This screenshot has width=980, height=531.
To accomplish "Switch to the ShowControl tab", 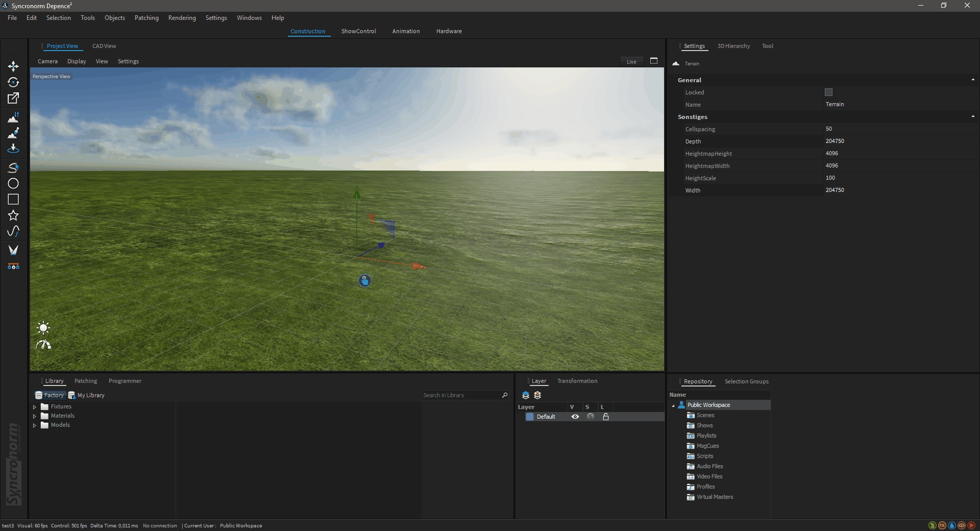I will 358,31.
